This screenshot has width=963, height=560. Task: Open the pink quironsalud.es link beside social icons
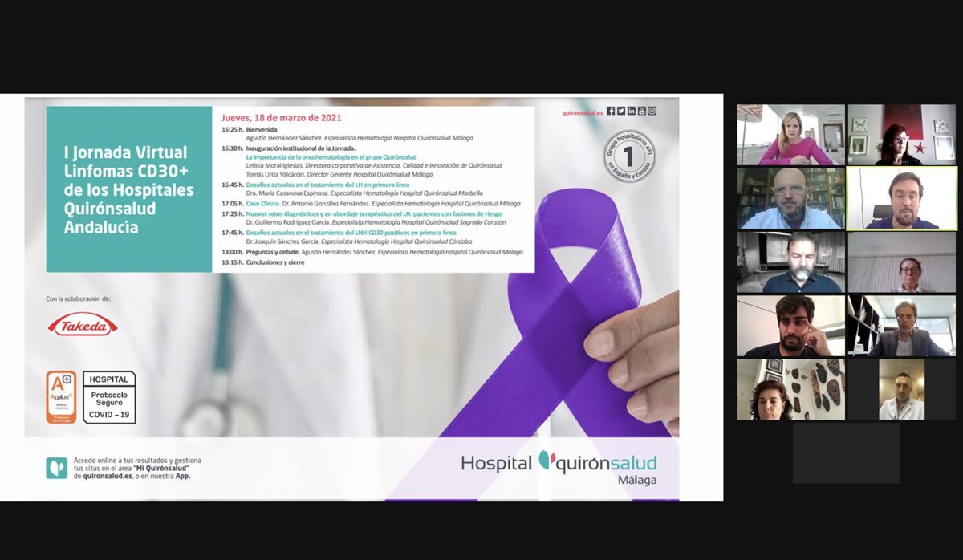(582, 112)
